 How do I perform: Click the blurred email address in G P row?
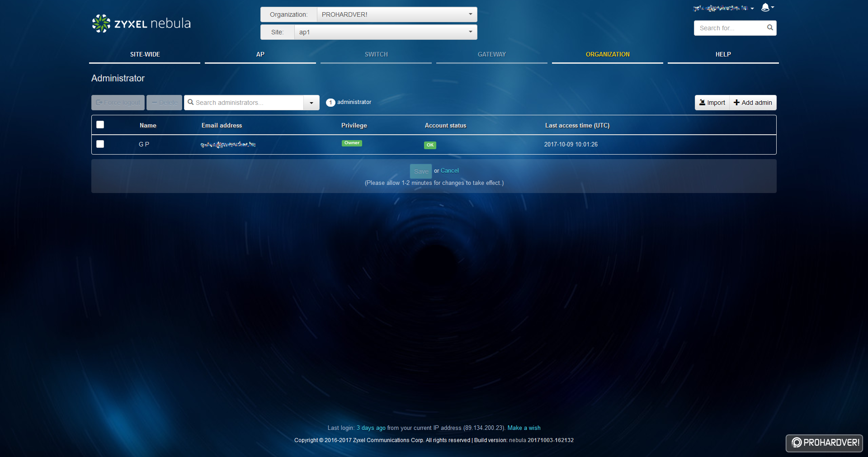tap(228, 145)
